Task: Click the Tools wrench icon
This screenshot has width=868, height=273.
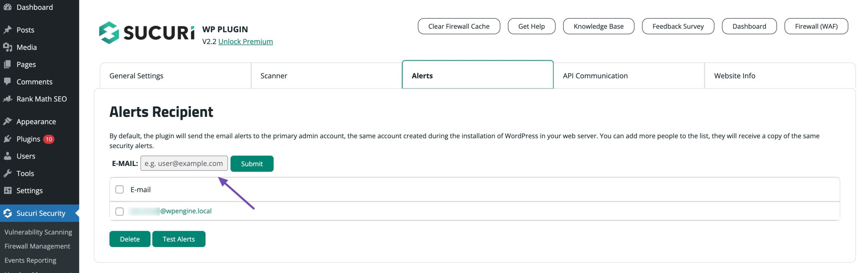Action: [7, 173]
